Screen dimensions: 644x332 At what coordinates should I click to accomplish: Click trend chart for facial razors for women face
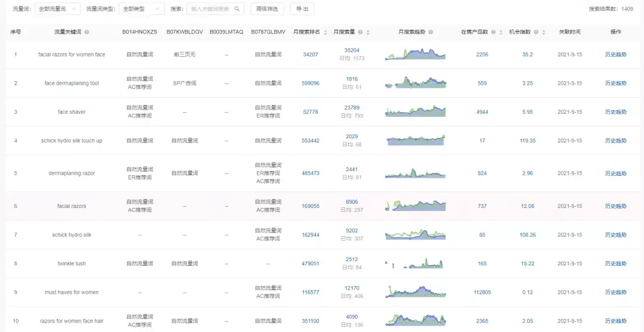click(416, 54)
